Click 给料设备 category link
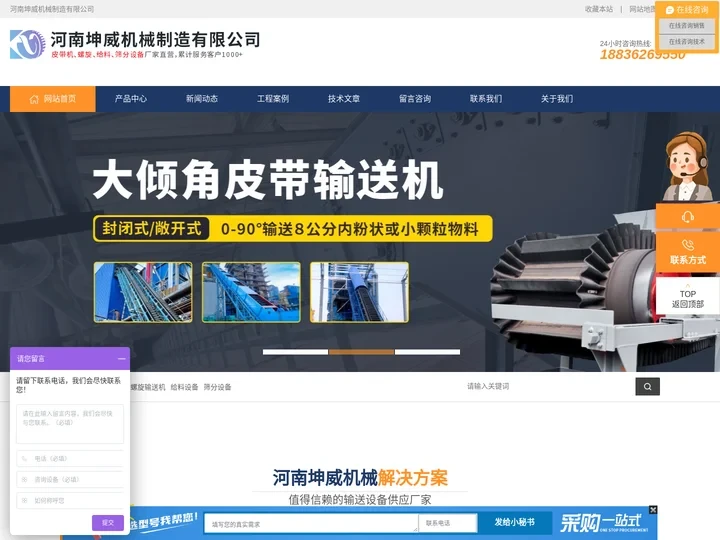 [184, 387]
